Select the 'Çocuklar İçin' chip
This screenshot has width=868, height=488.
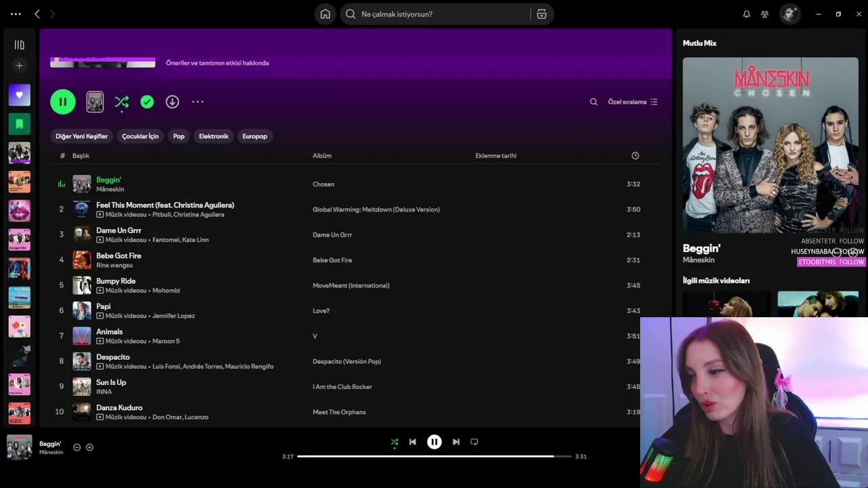tap(140, 136)
